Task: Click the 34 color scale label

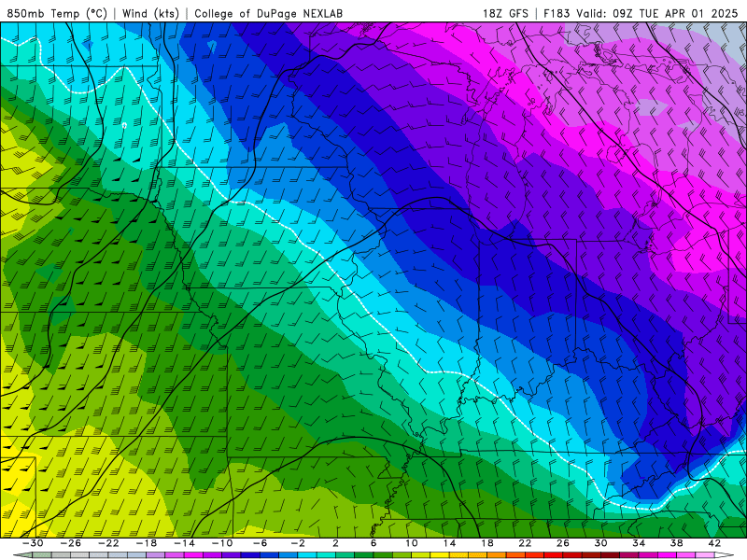Action: pyautogui.click(x=639, y=543)
